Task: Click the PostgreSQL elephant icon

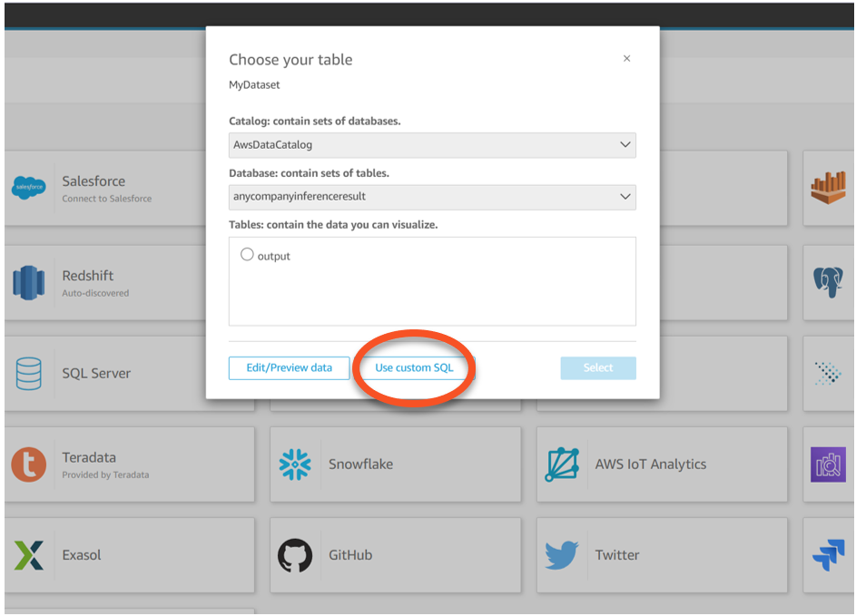Action: click(828, 283)
